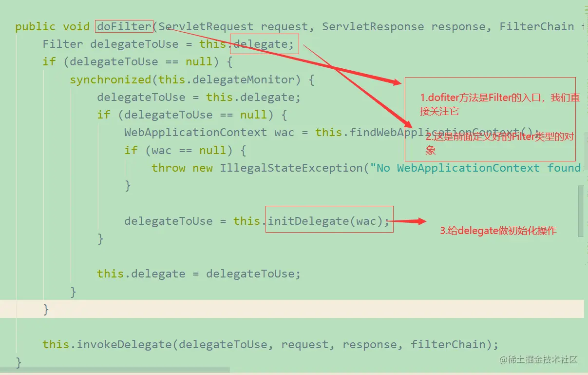Click the ServletResponse parameter type
The width and height of the screenshot is (588, 375).
tap(373, 26)
